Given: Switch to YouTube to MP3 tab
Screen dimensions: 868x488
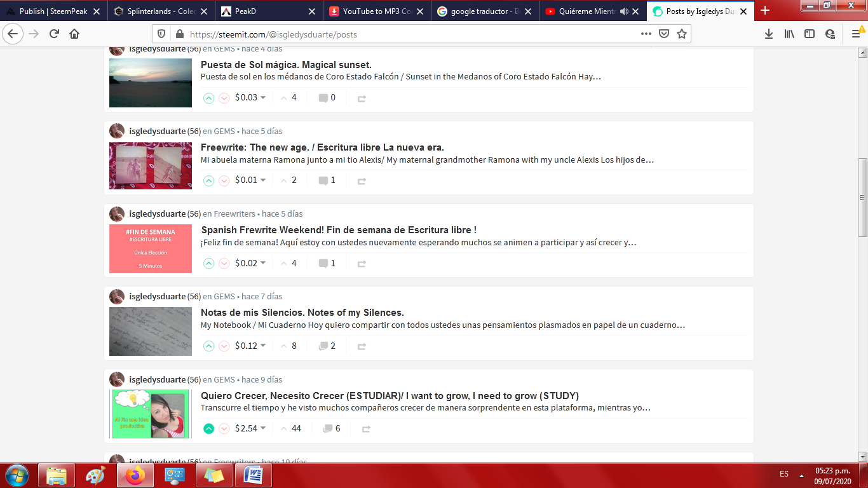Looking at the screenshot, I should (377, 11).
